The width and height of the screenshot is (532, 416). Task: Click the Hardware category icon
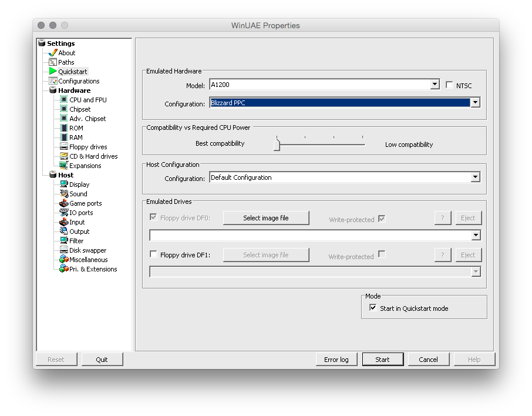53,90
